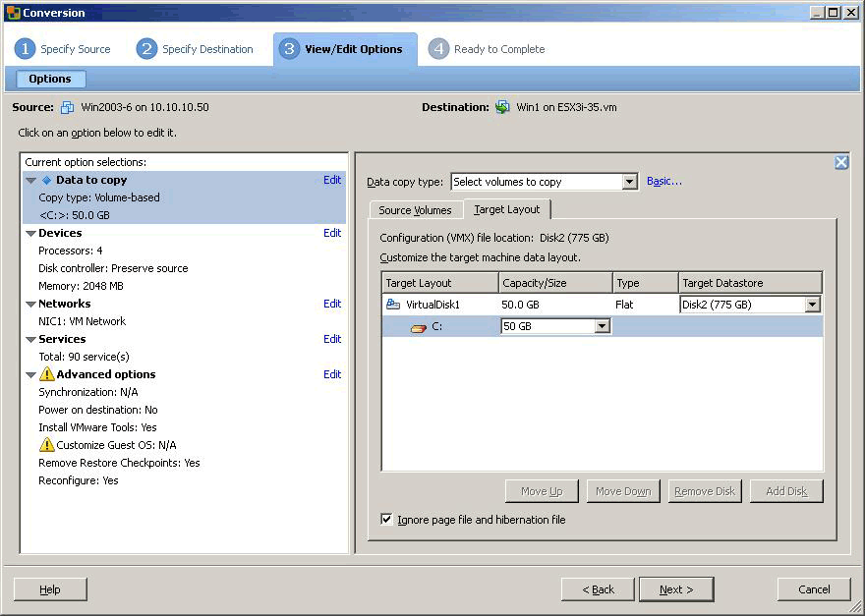Click the step 4 circle icon
Viewport: 865px width, 616px height.
(438, 49)
